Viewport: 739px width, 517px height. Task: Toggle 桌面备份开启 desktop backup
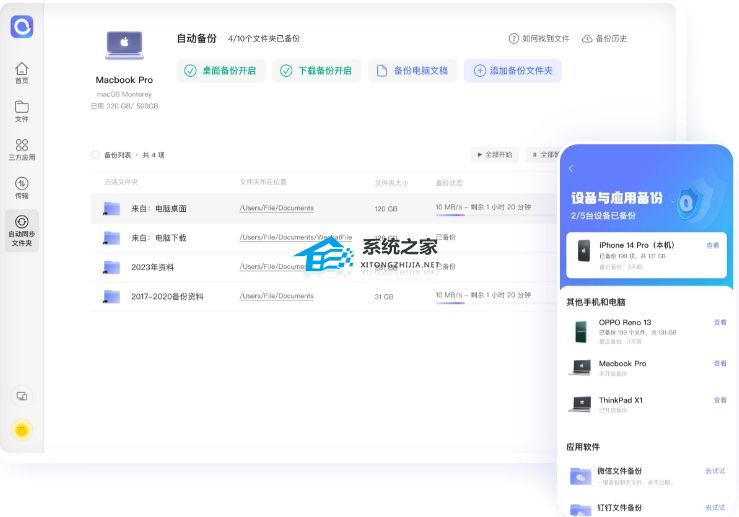(x=221, y=71)
